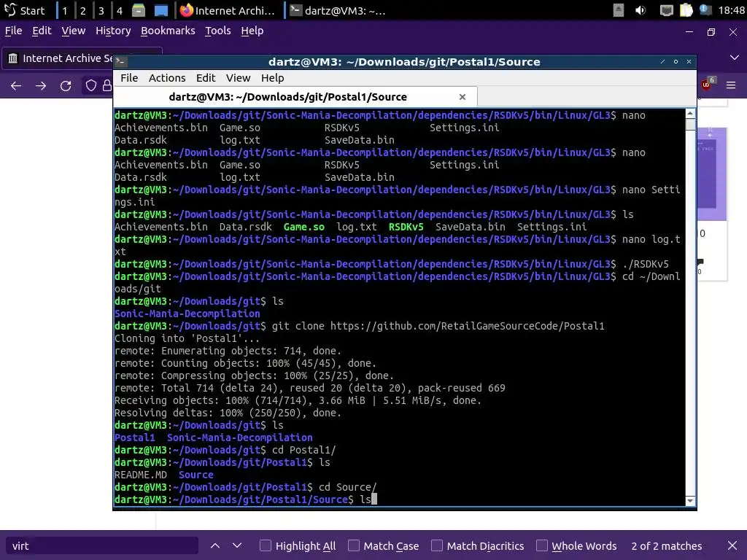Screen dimensions: 747x560
Task: Click the show desktop panel icon
Action: (161, 10)
